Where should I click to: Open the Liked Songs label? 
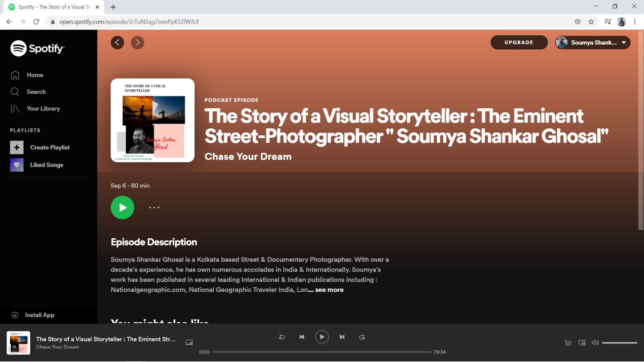point(47,165)
